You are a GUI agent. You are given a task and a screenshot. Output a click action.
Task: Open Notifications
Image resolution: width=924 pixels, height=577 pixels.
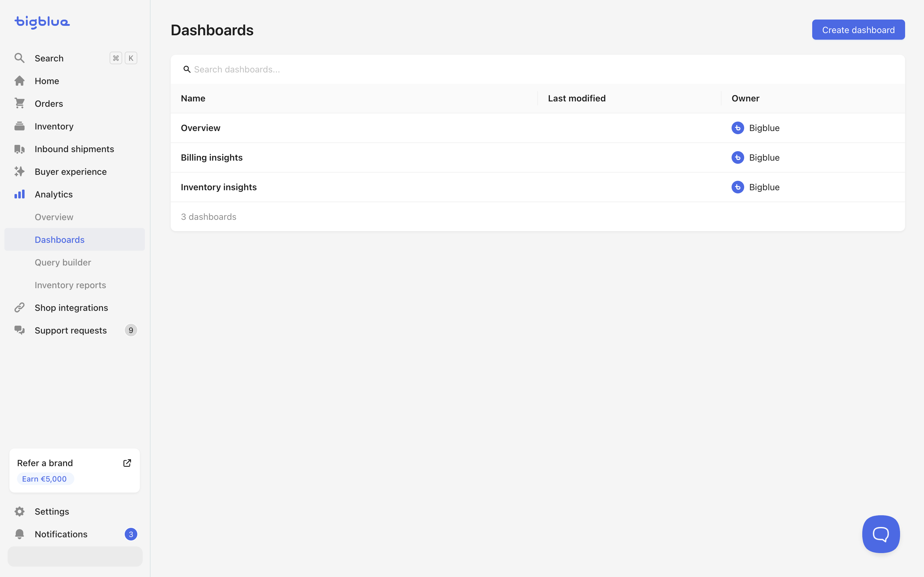75,534
